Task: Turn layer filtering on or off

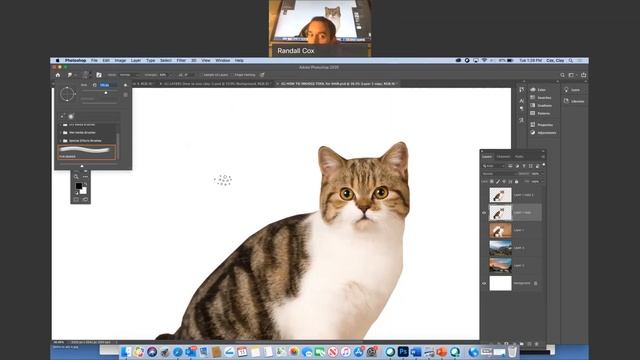Action: pyautogui.click(x=543, y=165)
